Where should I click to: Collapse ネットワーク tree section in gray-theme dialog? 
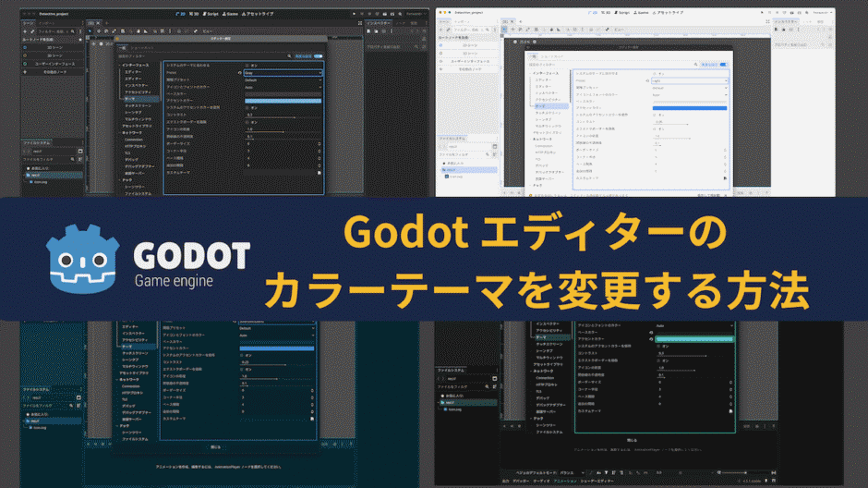point(120,133)
